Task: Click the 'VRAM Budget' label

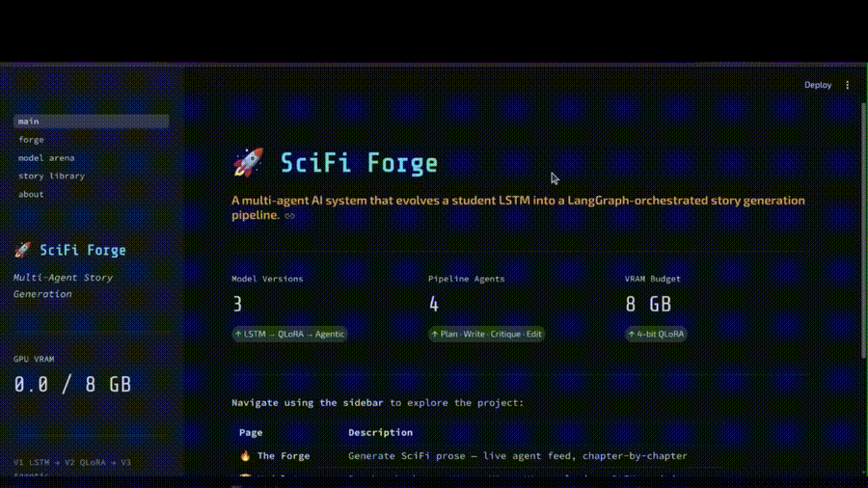Action: point(653,279)
